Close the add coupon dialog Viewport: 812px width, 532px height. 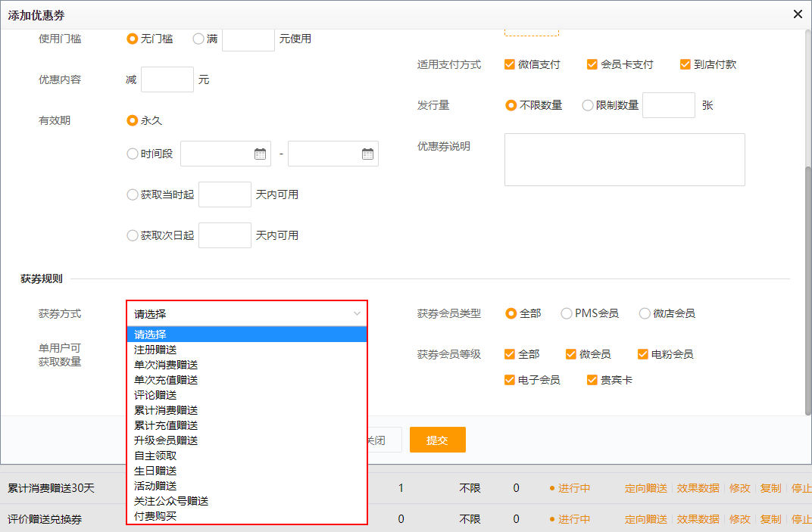[x=797, y=14]
